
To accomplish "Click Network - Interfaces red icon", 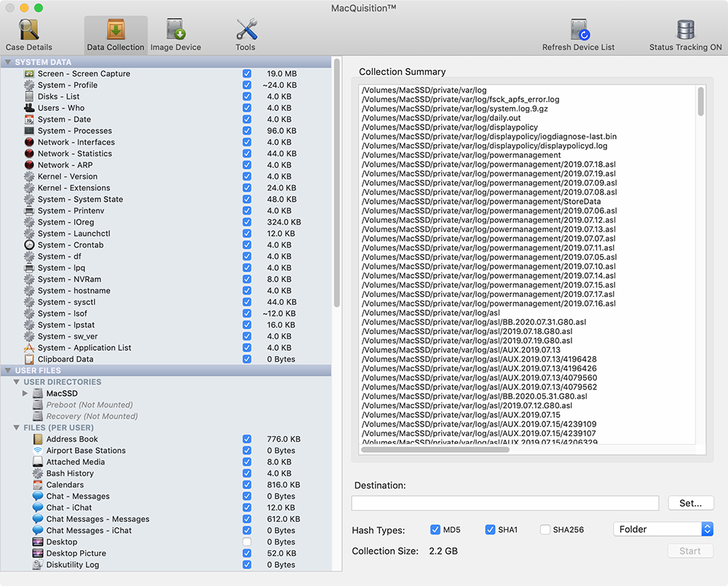I will pyautogui.click(x=29, y=142).
